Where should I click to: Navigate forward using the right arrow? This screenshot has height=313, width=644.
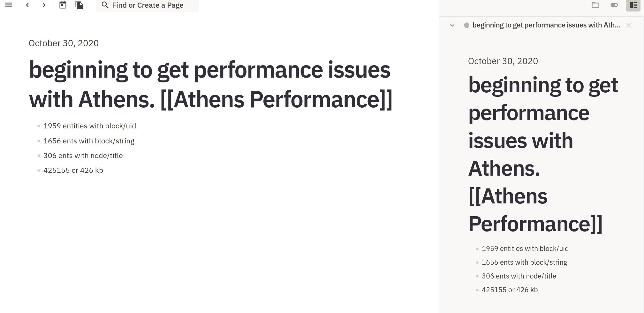tap(44, 5)
